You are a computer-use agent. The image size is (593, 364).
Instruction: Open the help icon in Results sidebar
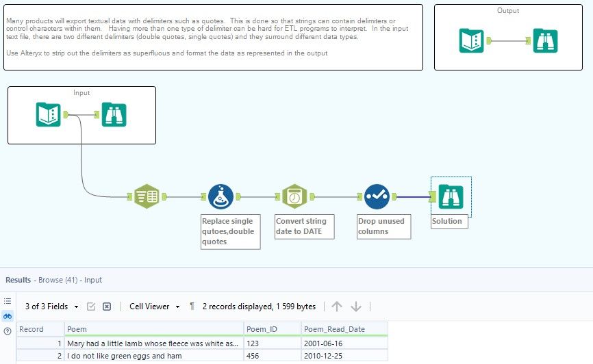[8, 331]
